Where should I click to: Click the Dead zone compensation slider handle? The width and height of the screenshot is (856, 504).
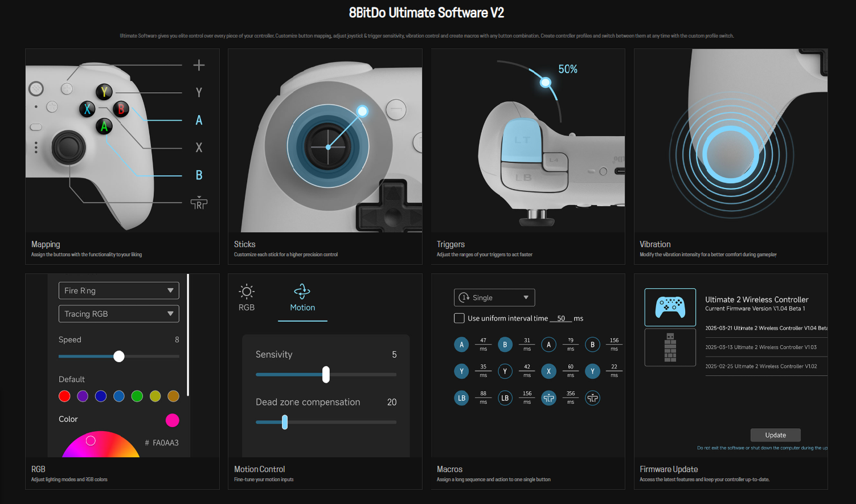coord(285,422)
